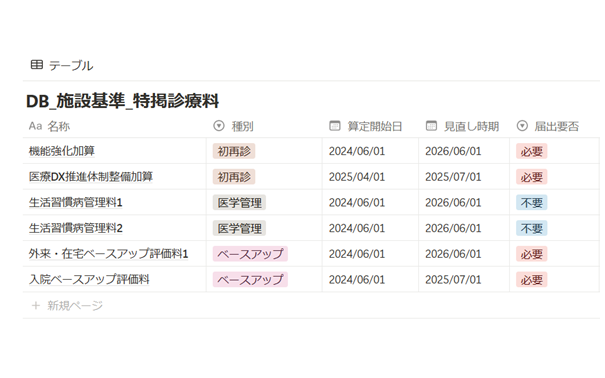This screenshot has height=378, width=605.
Task: Click the table view icon beside テーブル
Action: (x=37, y=65)
